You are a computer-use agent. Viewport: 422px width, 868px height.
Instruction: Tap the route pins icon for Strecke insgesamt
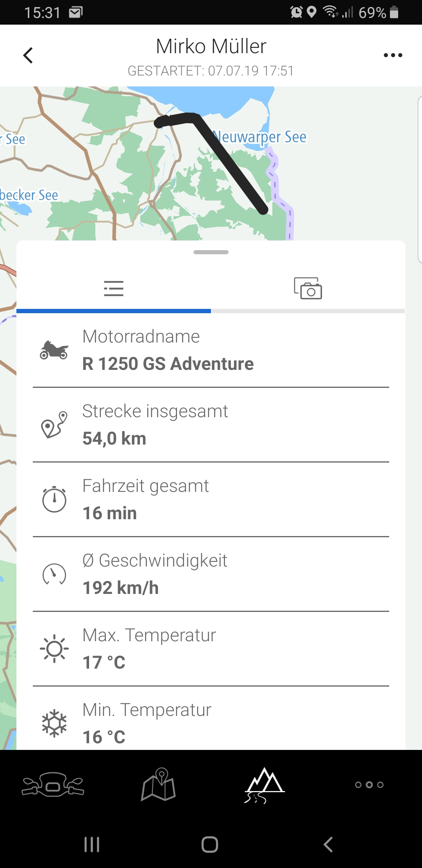click(54, 425)
